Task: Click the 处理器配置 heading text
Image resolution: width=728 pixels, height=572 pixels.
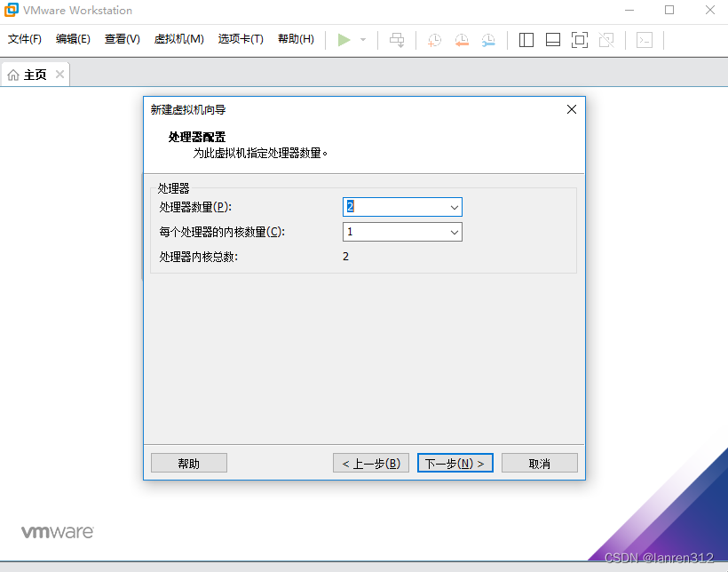Action: click(197, 137)
